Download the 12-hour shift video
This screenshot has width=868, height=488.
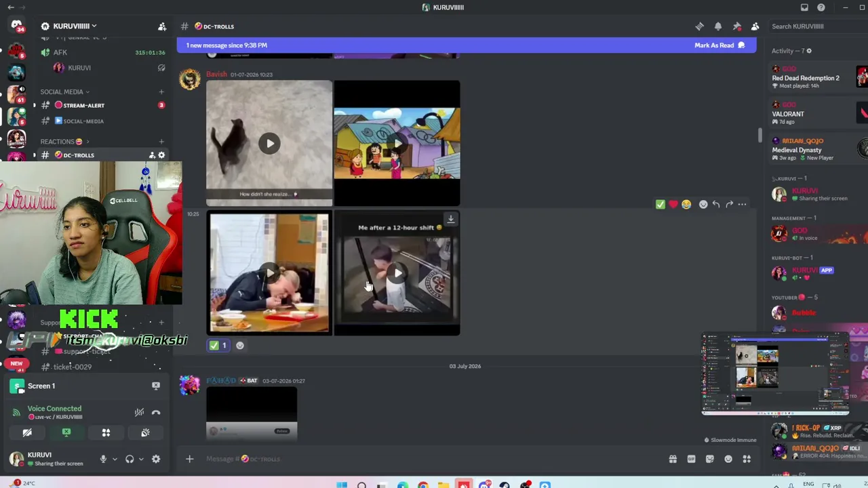[x=450, y=219]
